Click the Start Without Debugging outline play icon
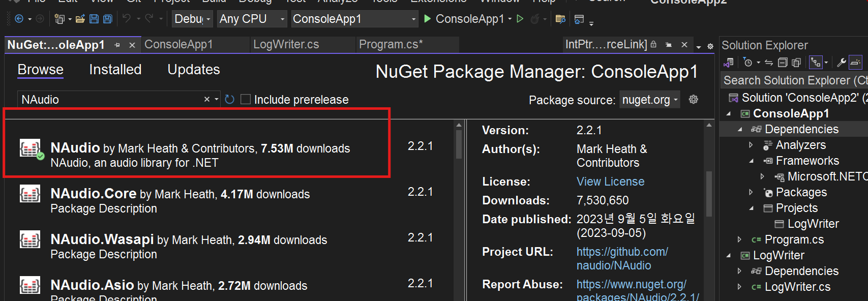This screenshot has height=301, width=868. click(x=520, y=19)
